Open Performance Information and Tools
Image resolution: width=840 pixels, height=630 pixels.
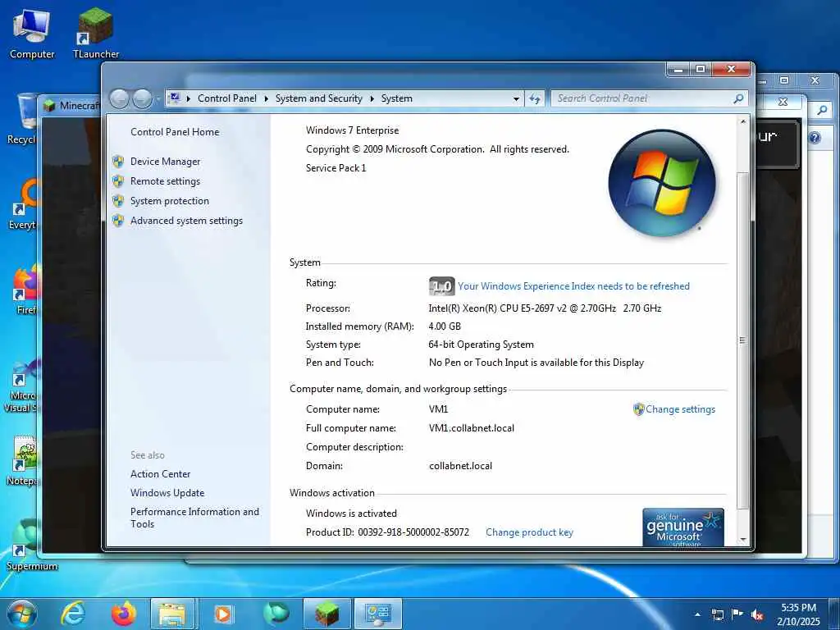tap(194, 518)
